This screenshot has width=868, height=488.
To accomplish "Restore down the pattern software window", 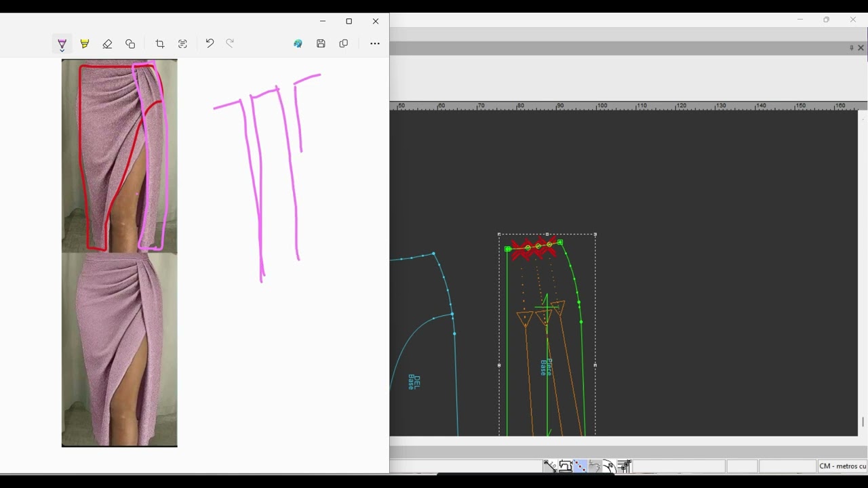I will point(826,20).
